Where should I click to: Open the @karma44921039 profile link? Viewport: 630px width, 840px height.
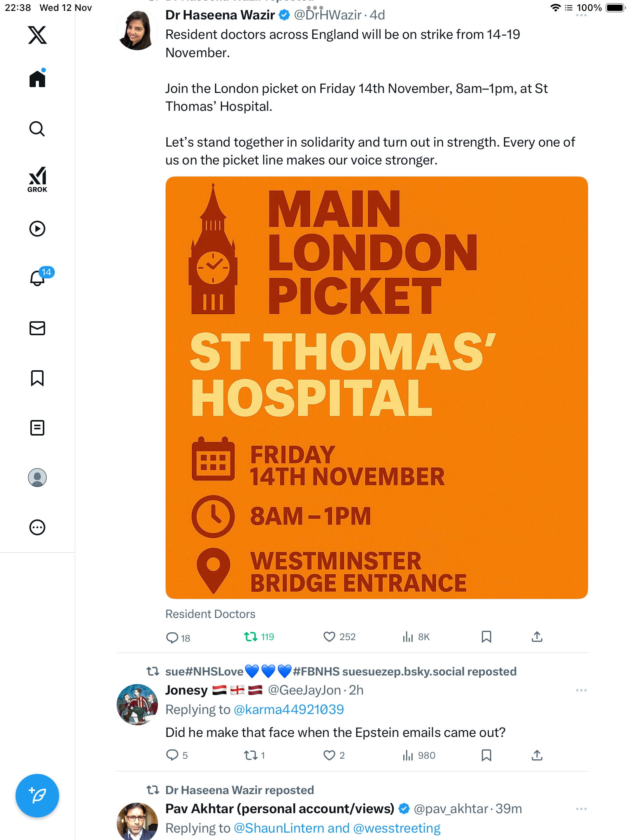coord(289,710)
